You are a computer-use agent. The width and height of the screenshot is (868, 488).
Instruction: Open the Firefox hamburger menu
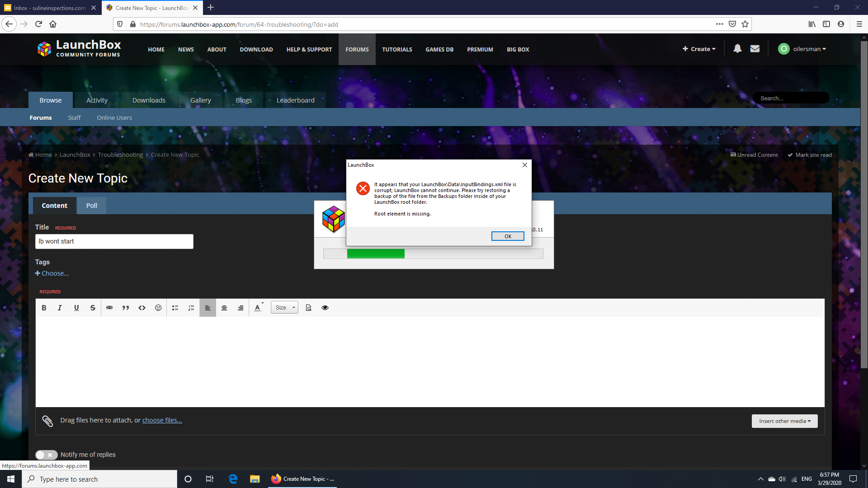(859, 24)
